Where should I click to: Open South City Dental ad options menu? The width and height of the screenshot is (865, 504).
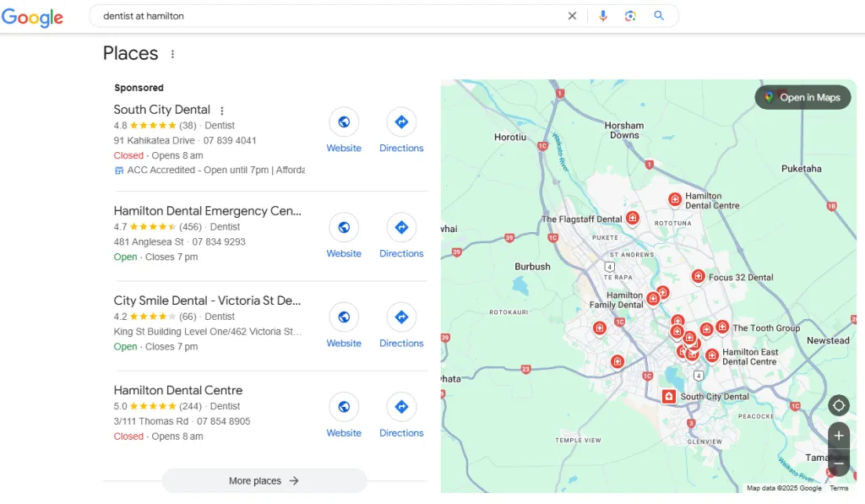pyautogui.click(x=222, y=111)
